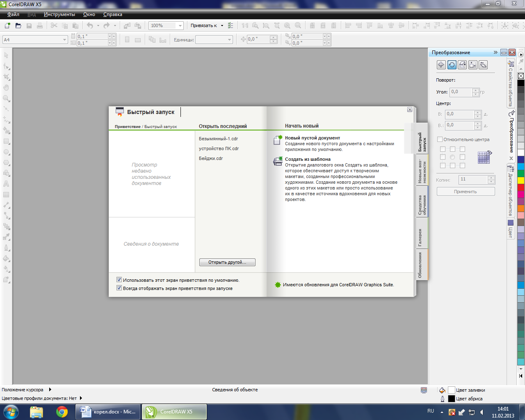The height and width of the screenshot is (420, 525).
Task: Click the Print icon in toolbar
Action: point(40,25)
